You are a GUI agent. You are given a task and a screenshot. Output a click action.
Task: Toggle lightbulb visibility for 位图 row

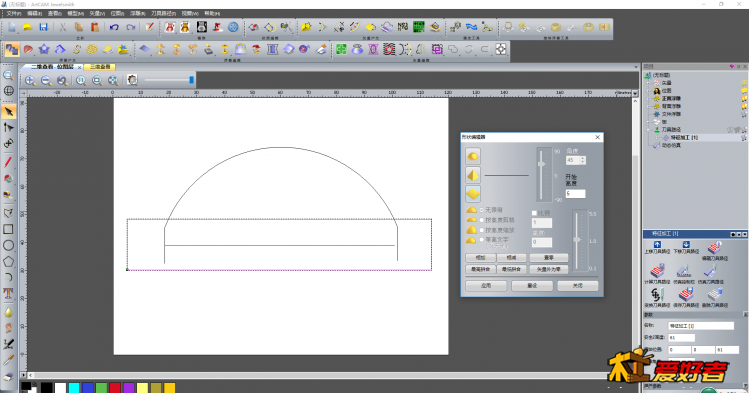pyautogui.click(x=744, y=90)
